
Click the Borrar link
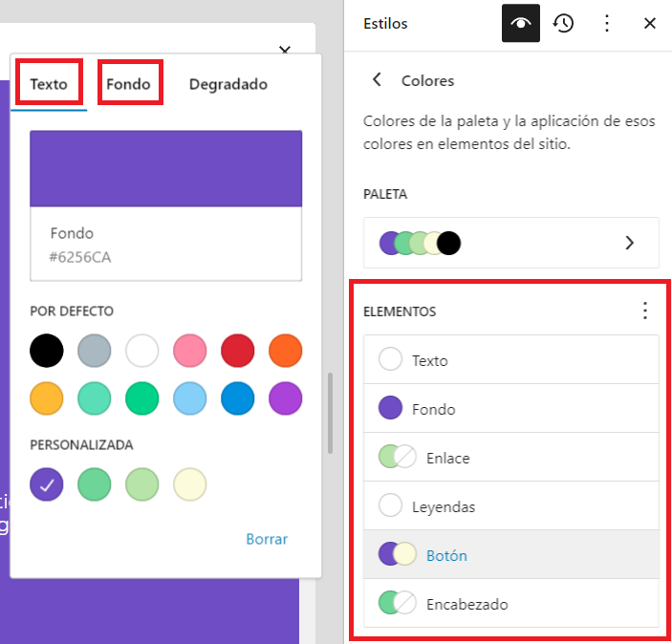click(x=267, y=539)
